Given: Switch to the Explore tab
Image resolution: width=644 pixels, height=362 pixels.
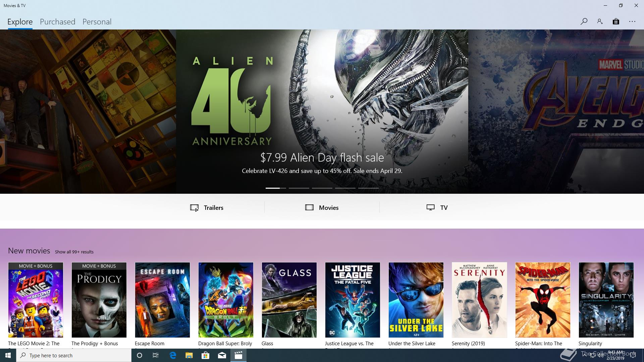Looking at the screenshot, I should [20, 22].
